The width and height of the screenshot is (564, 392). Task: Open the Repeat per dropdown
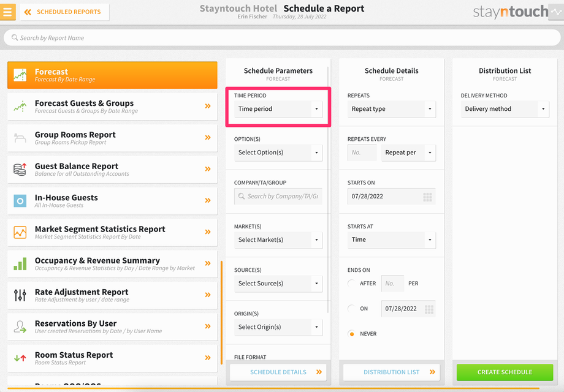pyautogui.click(x=408, y=153)
